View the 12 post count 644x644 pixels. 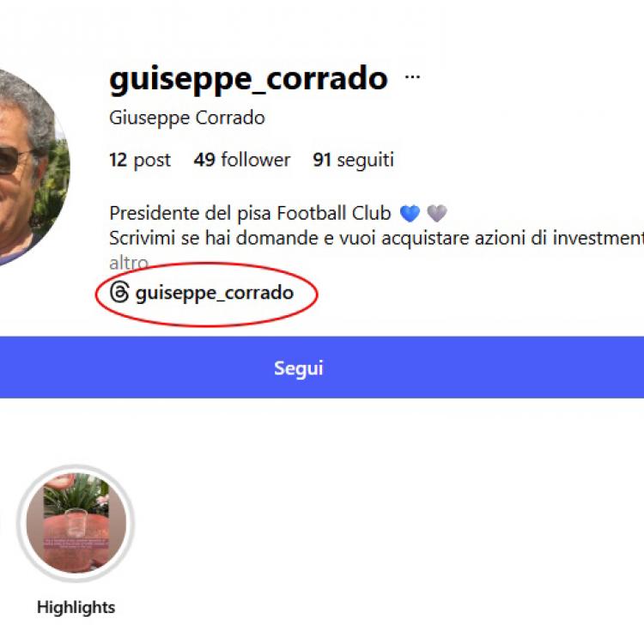point(140,160)
